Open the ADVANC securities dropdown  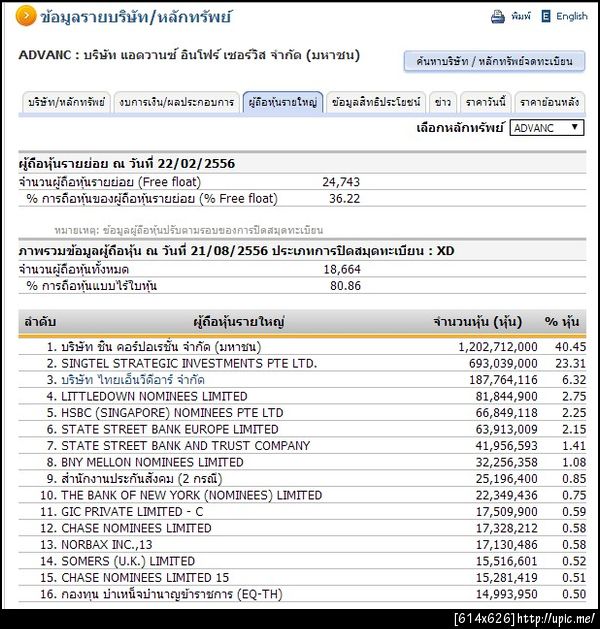click(x=547, y=128)
